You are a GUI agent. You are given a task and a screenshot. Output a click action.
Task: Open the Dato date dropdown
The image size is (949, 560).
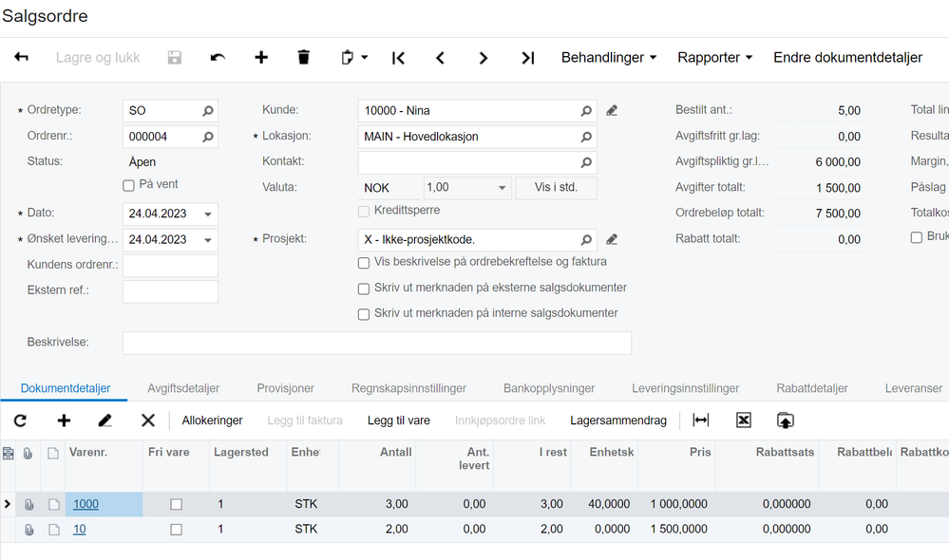(209, 214)
